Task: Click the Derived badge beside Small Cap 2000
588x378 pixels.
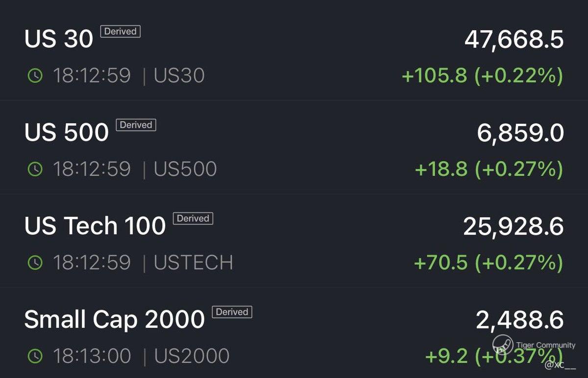Action: tap(232, 312)
